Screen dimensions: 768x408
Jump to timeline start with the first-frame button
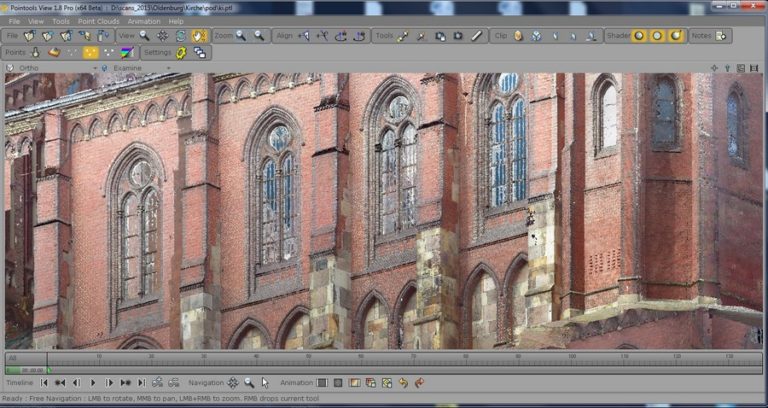[44, 383]
